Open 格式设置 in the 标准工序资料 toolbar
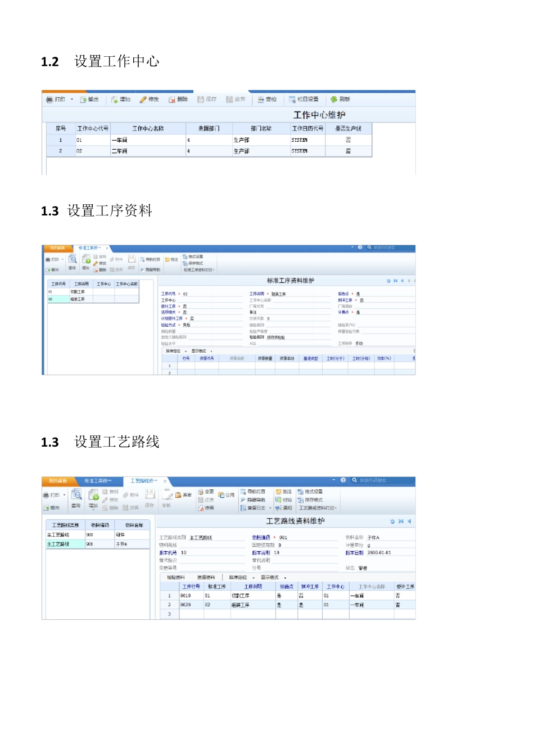 [193, 256]
